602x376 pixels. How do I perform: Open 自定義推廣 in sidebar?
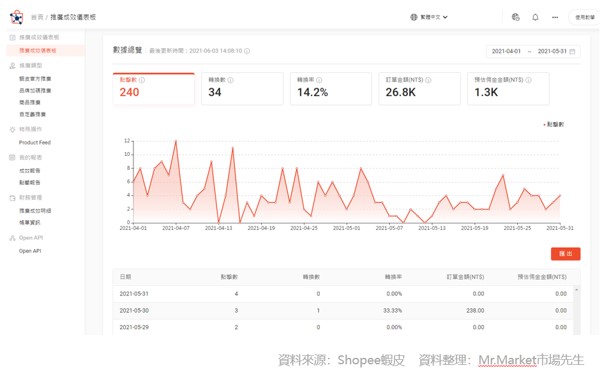[x=32, y=114]
